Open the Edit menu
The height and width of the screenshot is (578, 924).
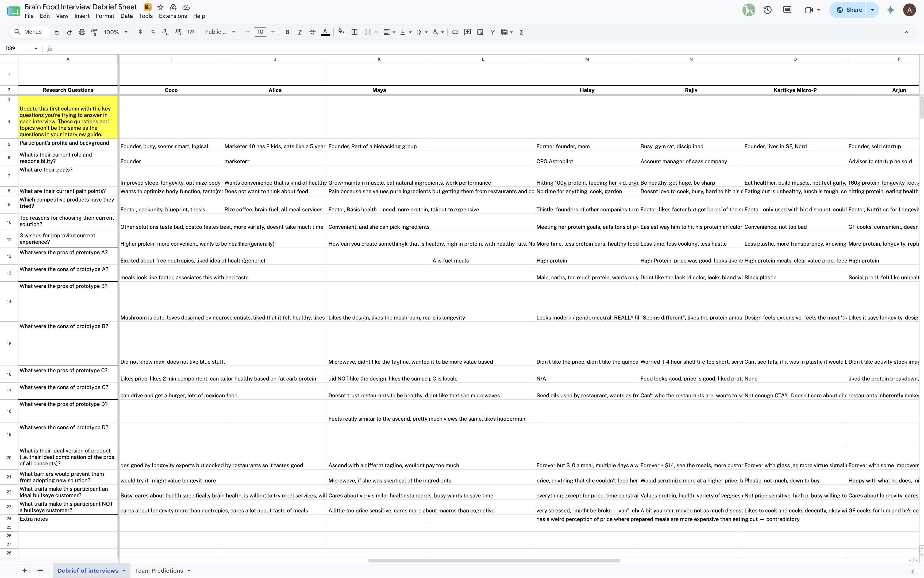[45, 16]
